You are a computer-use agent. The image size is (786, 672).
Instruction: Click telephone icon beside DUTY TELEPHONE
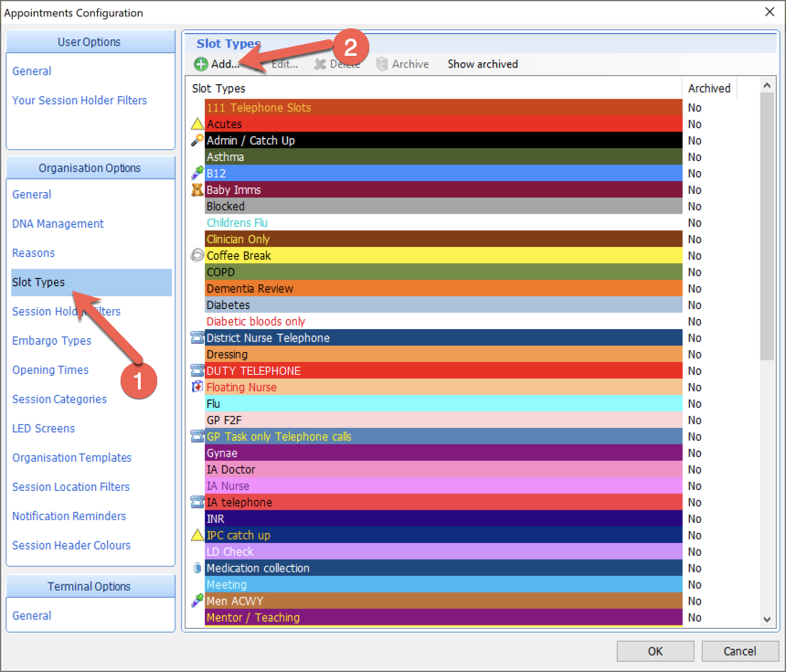pyautogui.click(x=197, y=370)
